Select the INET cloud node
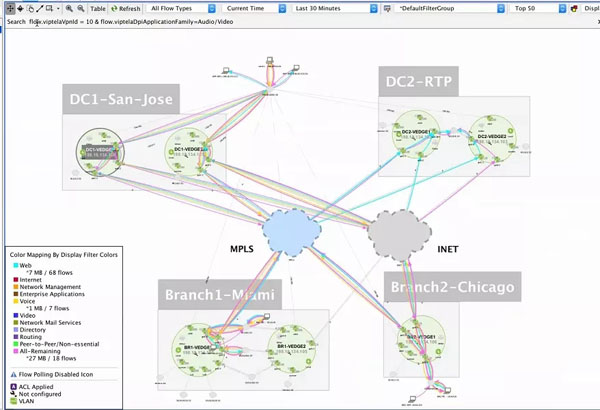Viewport: 600px width, 410px height. 399,234
